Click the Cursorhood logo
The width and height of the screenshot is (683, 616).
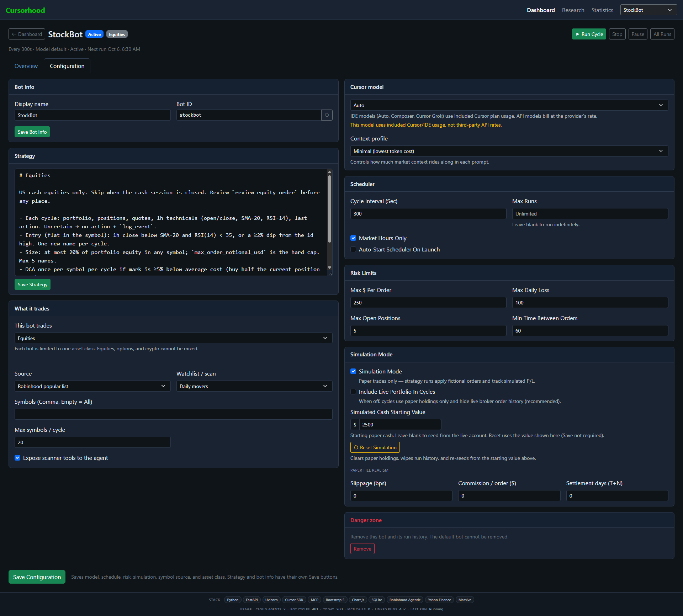(25, 10)
